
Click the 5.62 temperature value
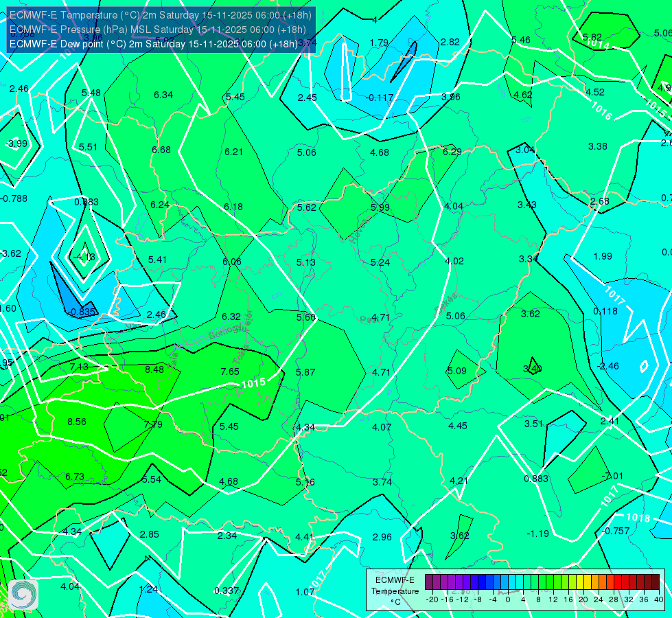306,207
